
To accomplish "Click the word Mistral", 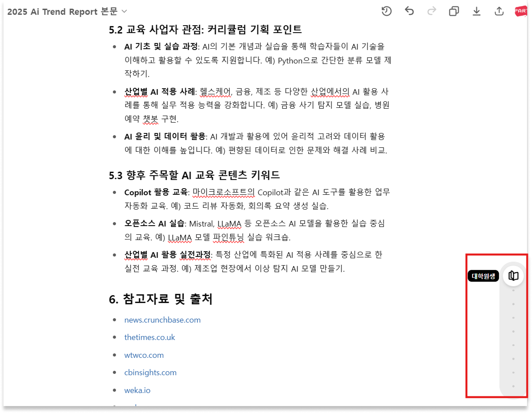I will tap(201, 223).
